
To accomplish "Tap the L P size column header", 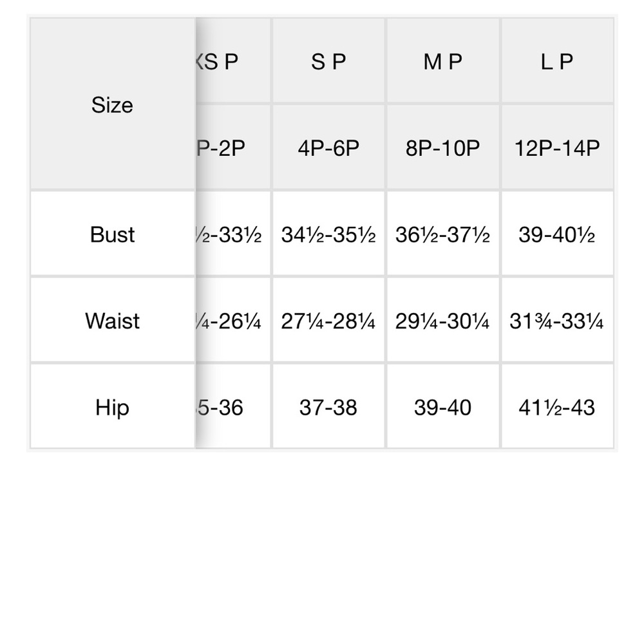I will point(557,61).
